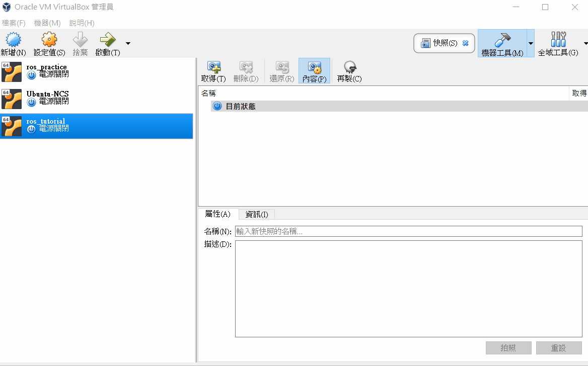Switch to the 資訊(I) tab
This screenshot has height=366, width=588.
(x=257, y=214)
